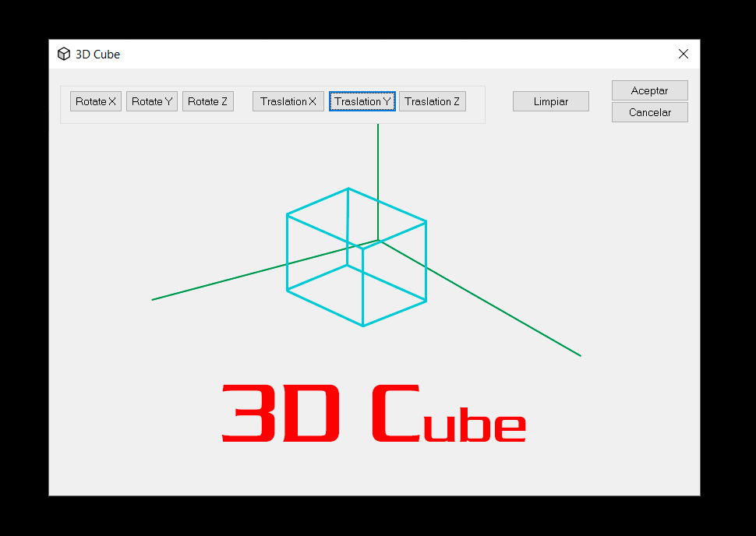756x536 pixels.
Task: Confirm with the Aceptar button
Action: pyautogui.click(x=649, y=90)
